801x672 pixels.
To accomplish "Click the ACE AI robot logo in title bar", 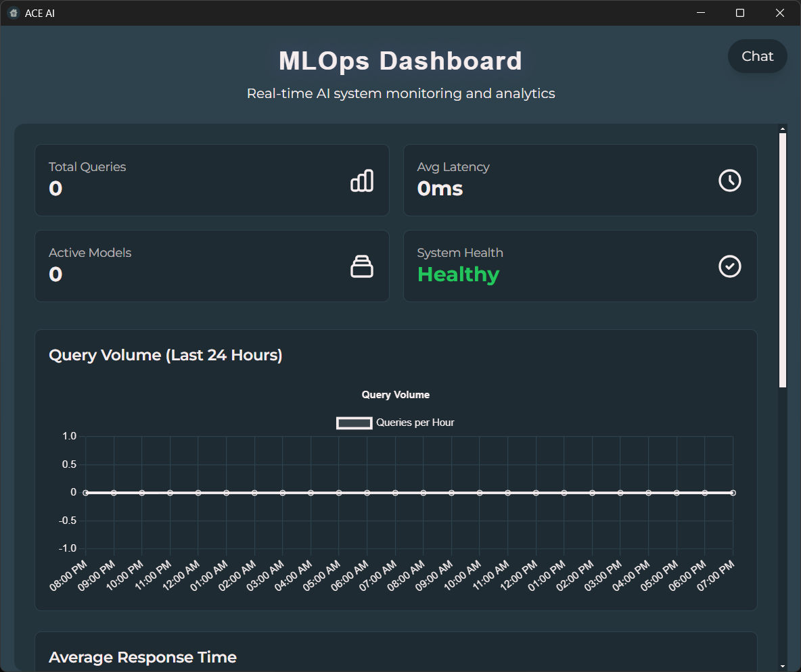I will click(12, 12).
